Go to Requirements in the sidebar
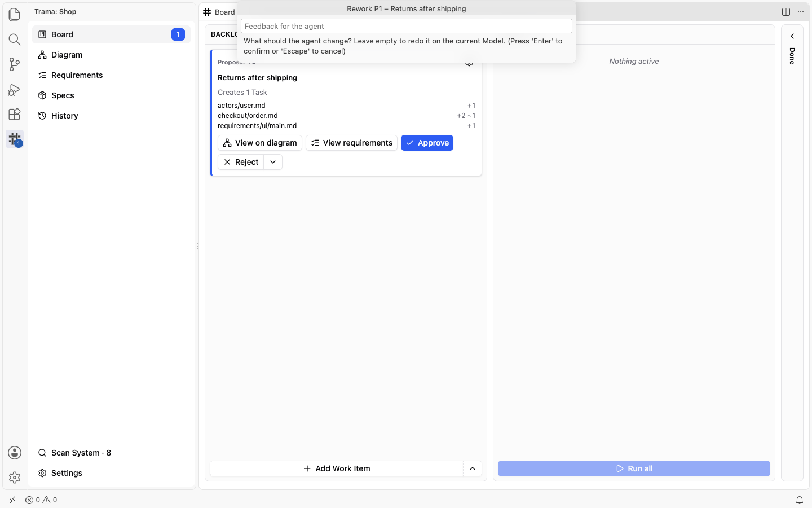The image size is (812, 508). pyautogui.click(x=111, y=75)
